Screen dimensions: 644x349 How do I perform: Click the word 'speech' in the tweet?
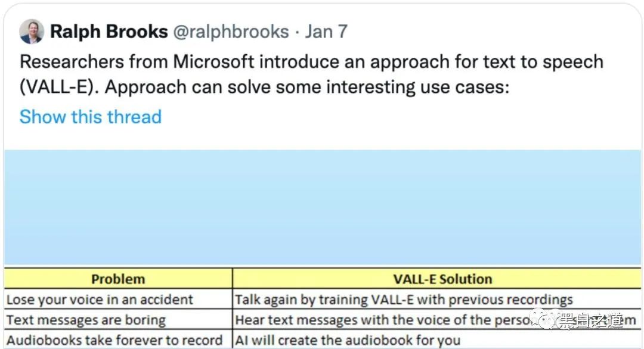(x=573, y=63)
